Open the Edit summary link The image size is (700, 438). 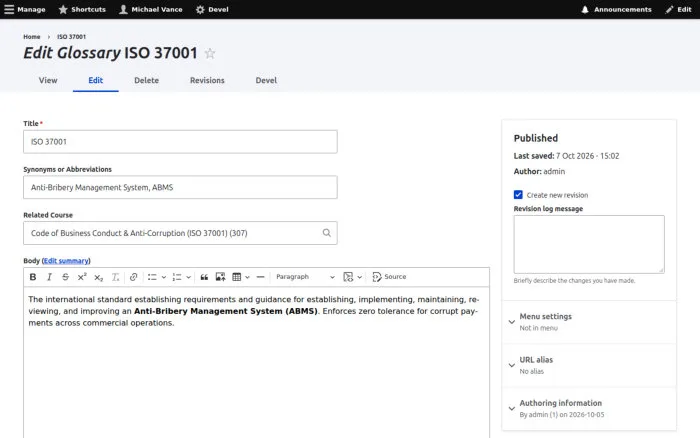coord(66,261)
